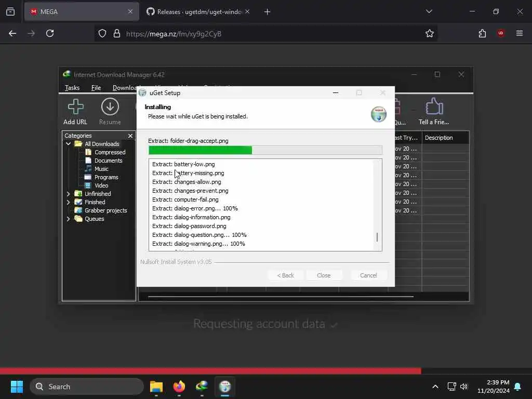Click the Close button in uGet Setup
Viewport: 532px width, 399px height.
(324, 275)
